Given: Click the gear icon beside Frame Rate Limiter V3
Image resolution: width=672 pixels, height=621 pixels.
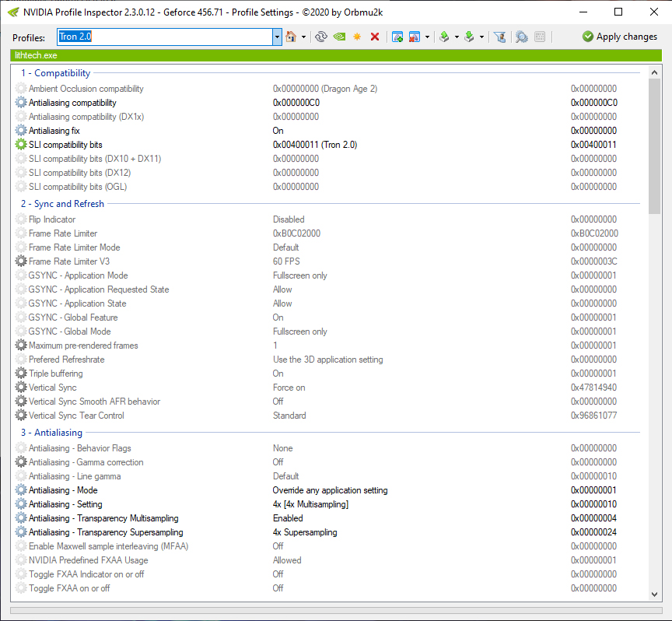Looking at the screenshot, I should [20, 261].
